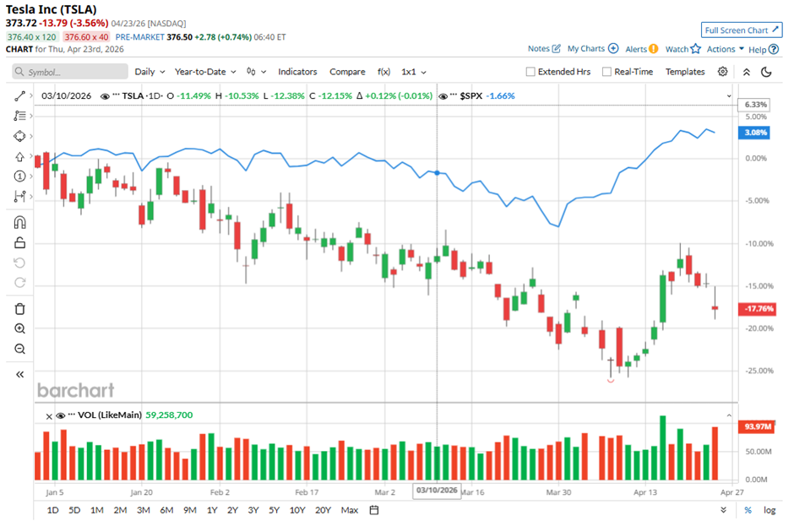Enable the Real-Time checkbox
794x532 pixels.
(x=606, y=72)
